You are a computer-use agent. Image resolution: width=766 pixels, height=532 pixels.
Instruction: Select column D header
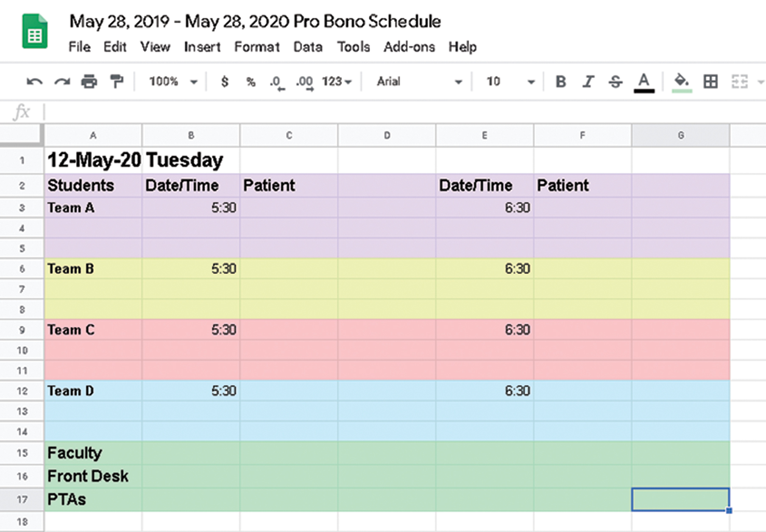(x=387, y=136)
